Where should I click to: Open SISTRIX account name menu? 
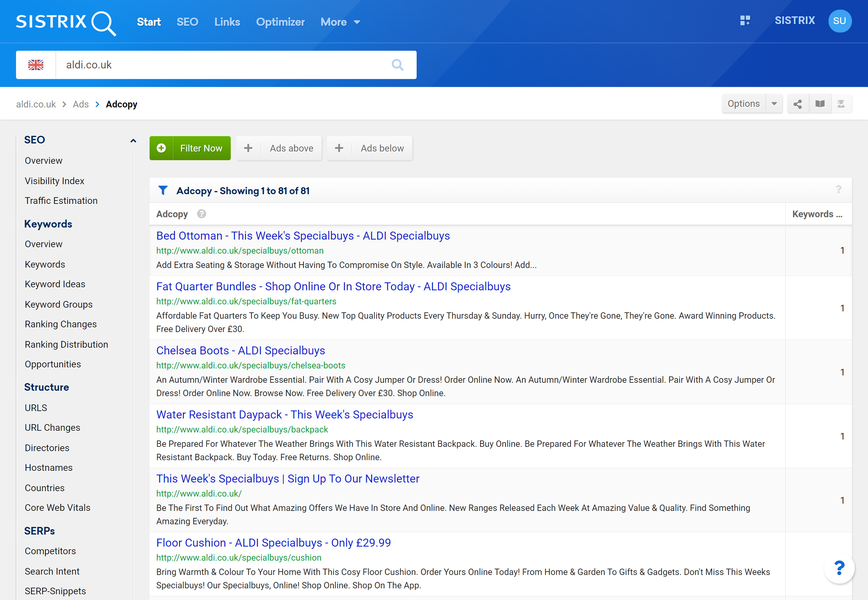795,20
